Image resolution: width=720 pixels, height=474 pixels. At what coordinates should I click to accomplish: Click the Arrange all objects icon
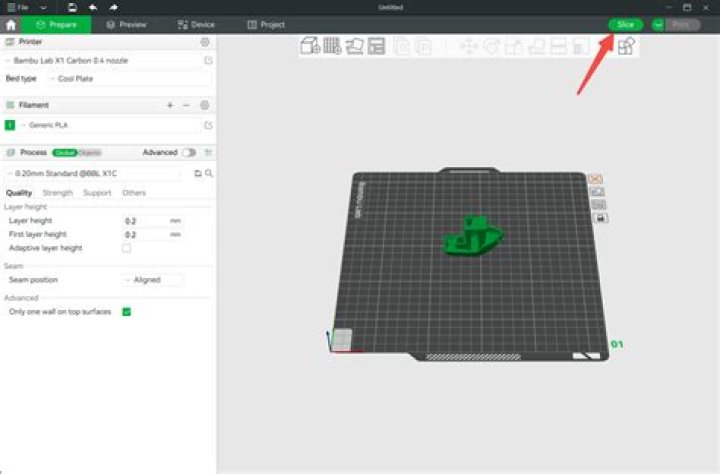click(376, 46)
